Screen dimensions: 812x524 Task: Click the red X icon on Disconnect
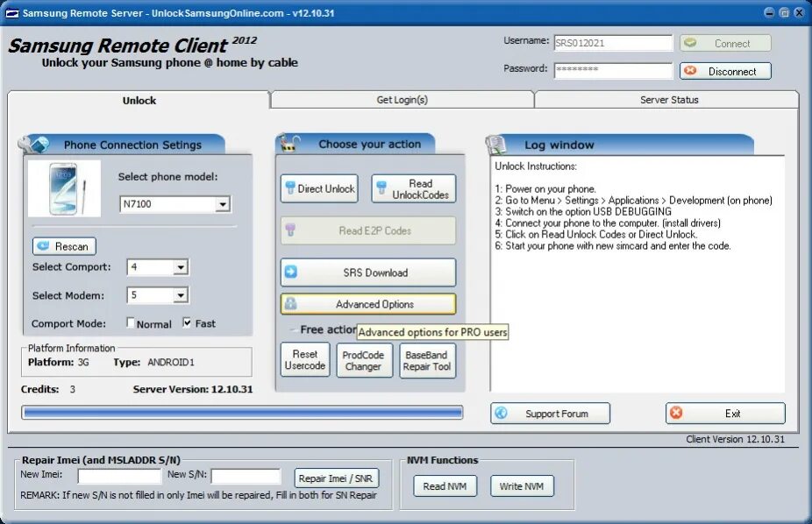click(690, 70)
